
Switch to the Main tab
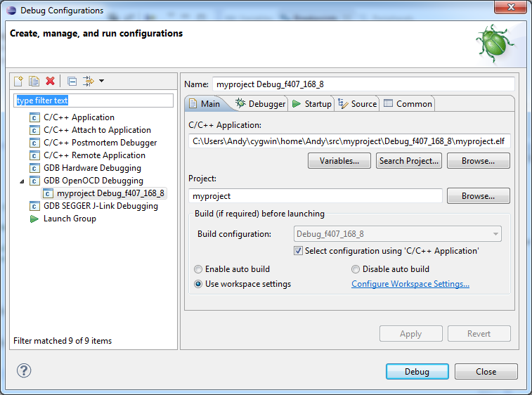(x=207, y=103)
